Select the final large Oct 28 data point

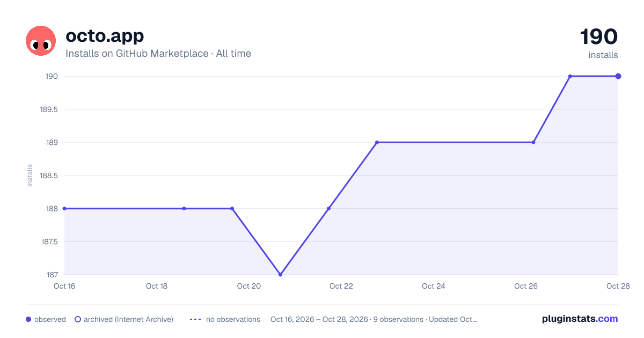tap(618, 76)
